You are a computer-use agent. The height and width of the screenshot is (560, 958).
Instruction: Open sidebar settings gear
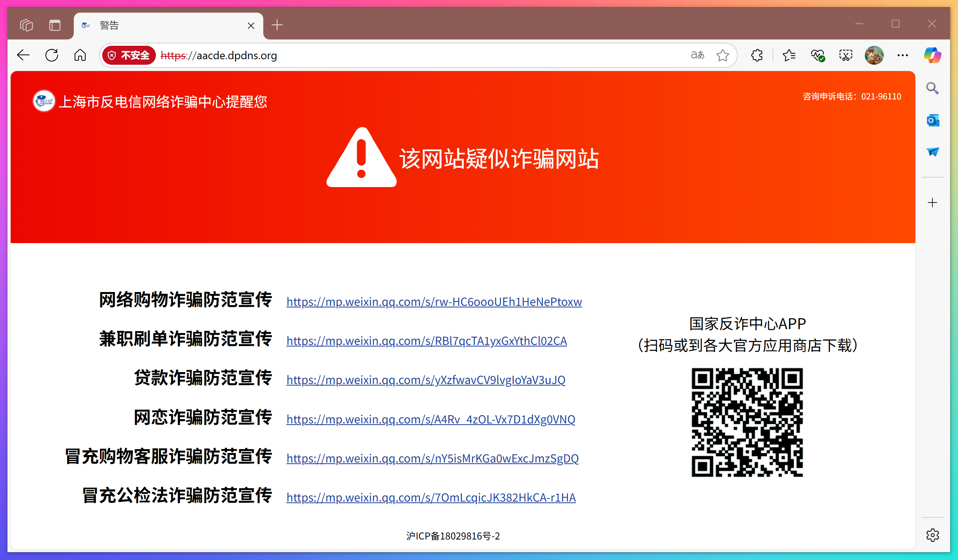point(932,535)
